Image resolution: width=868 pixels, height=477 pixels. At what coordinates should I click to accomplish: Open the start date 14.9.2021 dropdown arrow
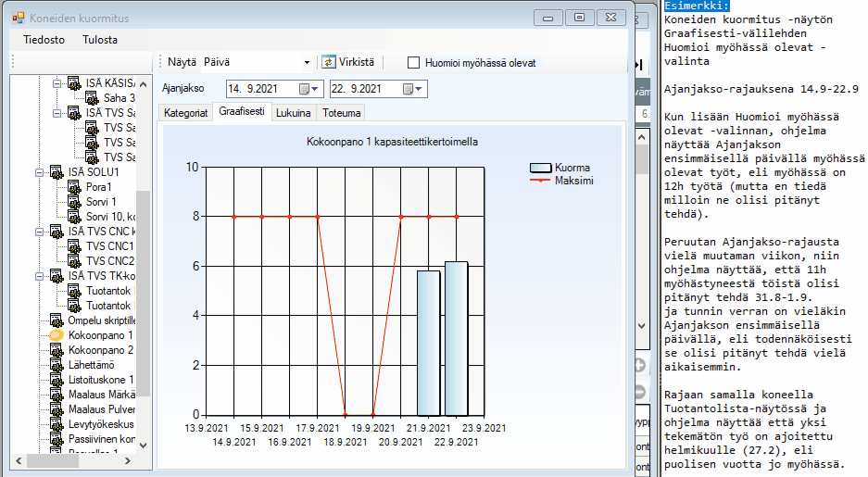pyautogui.click(x=314, y=89)
